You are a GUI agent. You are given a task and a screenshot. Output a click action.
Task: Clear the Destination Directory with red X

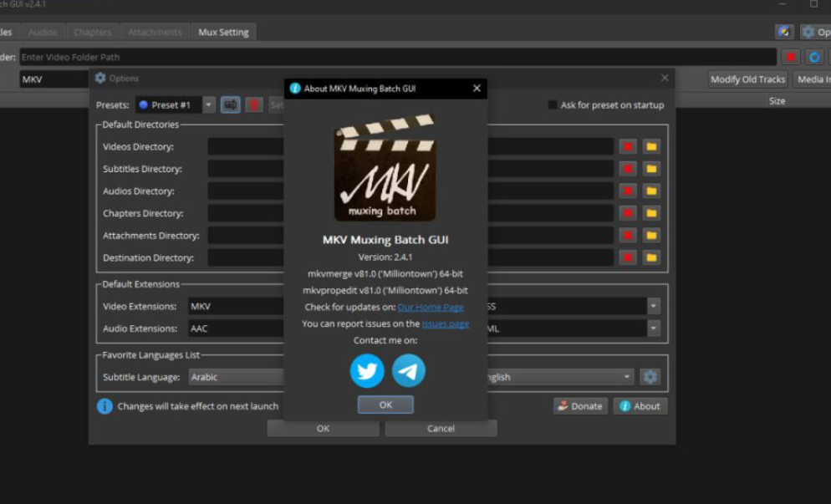pyautogui.click(x=628, y=257)
